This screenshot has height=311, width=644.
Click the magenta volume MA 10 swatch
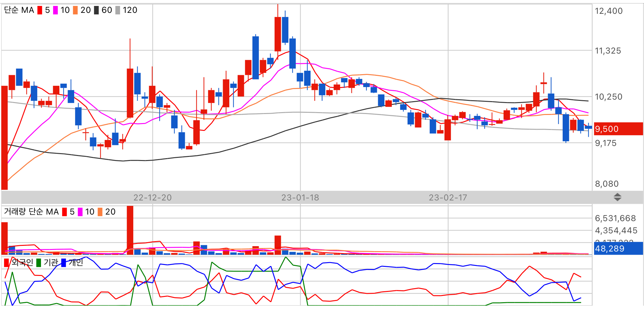(x=80, y=212)
